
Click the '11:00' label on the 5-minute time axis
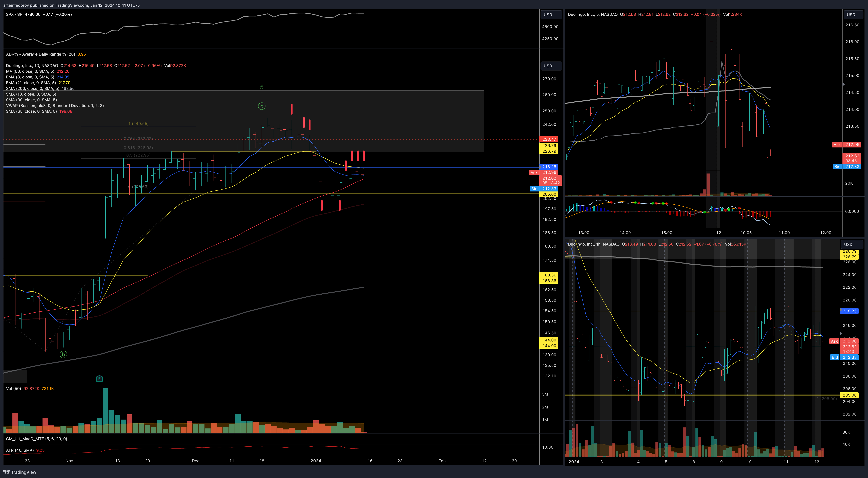point(784,233)
